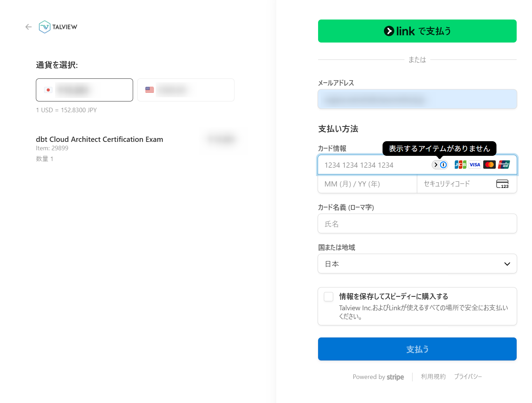Open the 利用規約 terms link
Viewport: 532px width, 403px height.
pyautogui.click(x=433, y=377)
